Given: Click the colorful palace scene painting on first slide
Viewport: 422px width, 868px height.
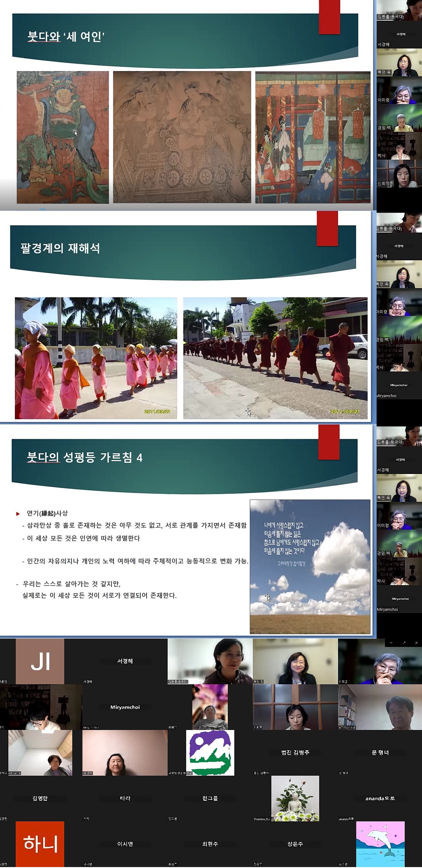Looking at the screenshot, I should (x=313, y=137).
